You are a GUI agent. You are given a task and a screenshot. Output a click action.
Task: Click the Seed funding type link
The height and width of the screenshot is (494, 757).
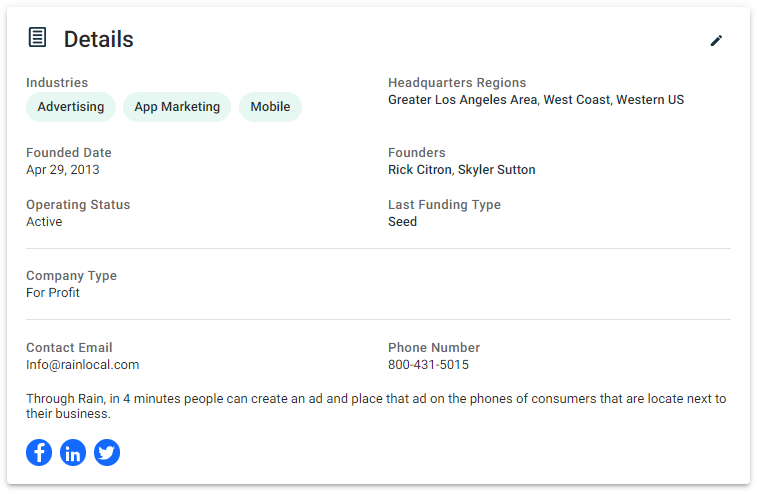[402, 222]
